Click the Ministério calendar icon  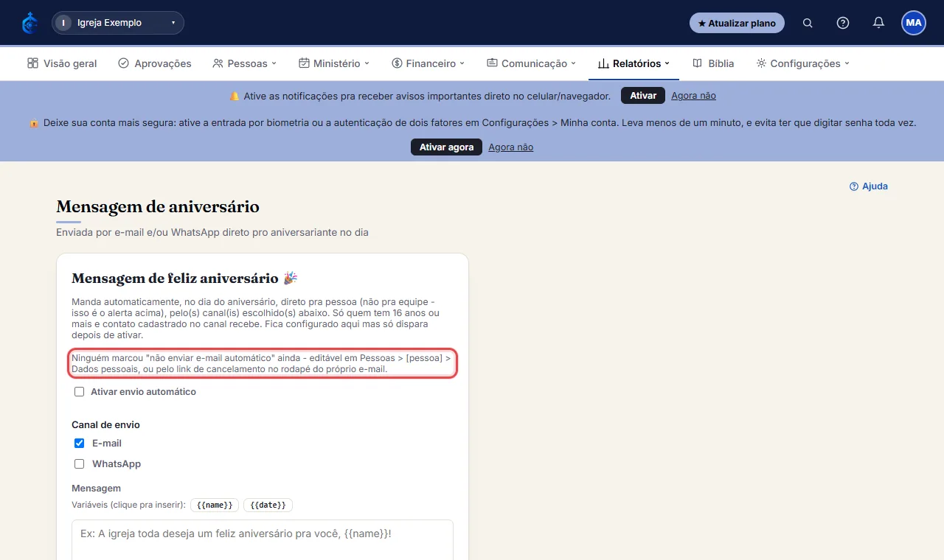304,63
